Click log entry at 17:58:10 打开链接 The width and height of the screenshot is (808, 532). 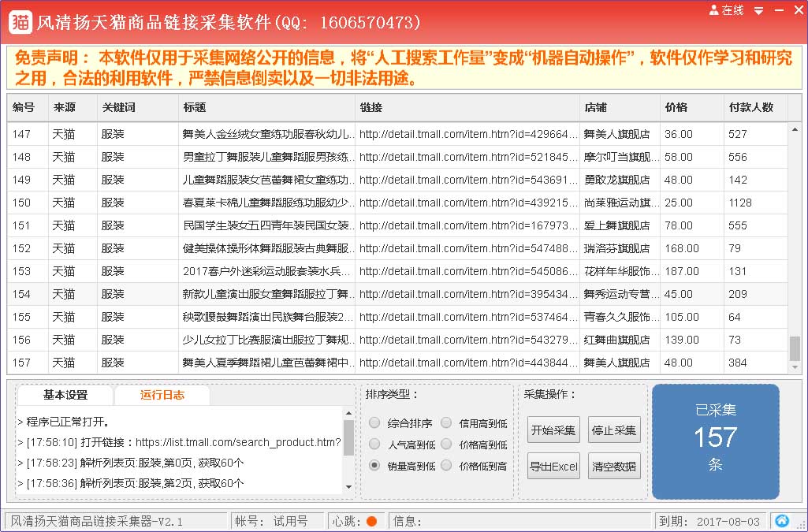click(x=179, y=442)
